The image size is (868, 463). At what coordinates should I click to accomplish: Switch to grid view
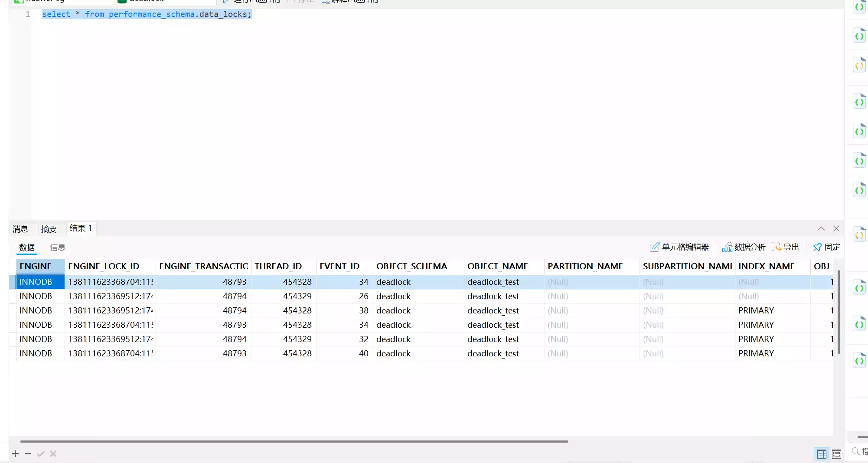coord(822,454)
